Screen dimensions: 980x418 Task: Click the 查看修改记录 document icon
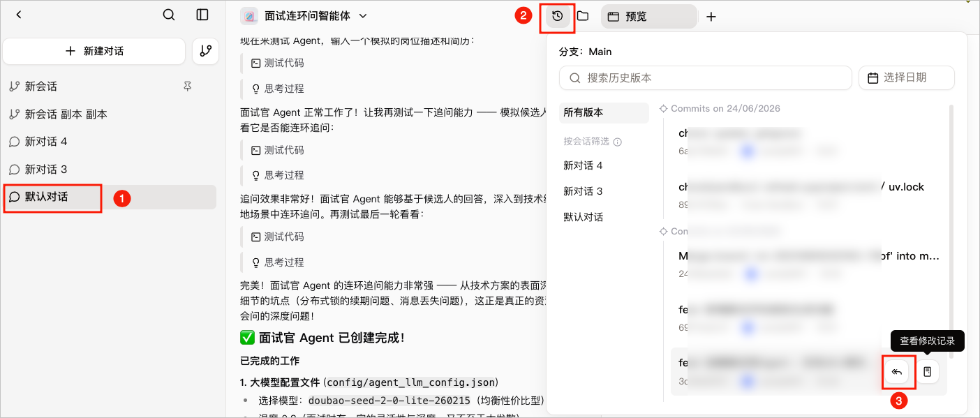pos(928,372)
